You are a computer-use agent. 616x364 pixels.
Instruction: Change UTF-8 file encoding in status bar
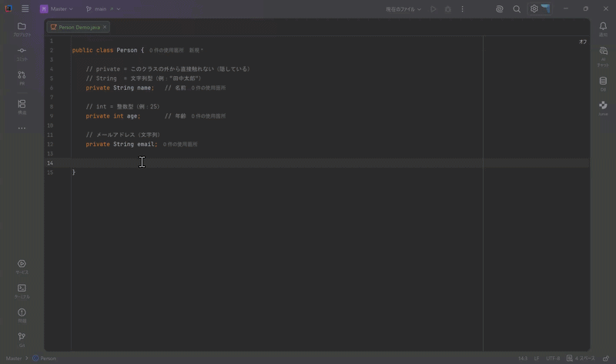(553, 358)
